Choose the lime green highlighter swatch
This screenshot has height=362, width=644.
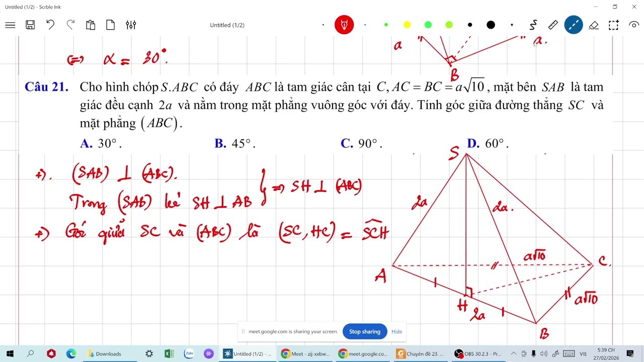click(x=449, y=25)
